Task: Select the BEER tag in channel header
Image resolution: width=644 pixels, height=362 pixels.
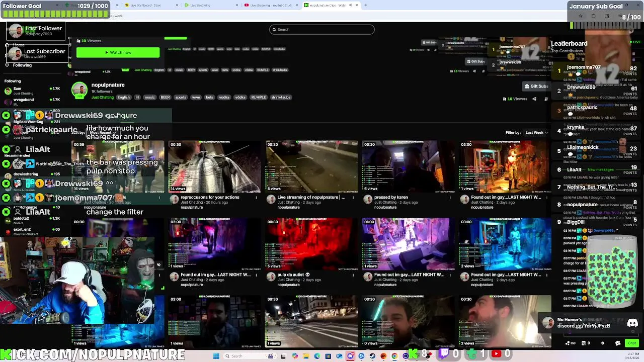Action: pyautogui.click(x=165, y=98)
